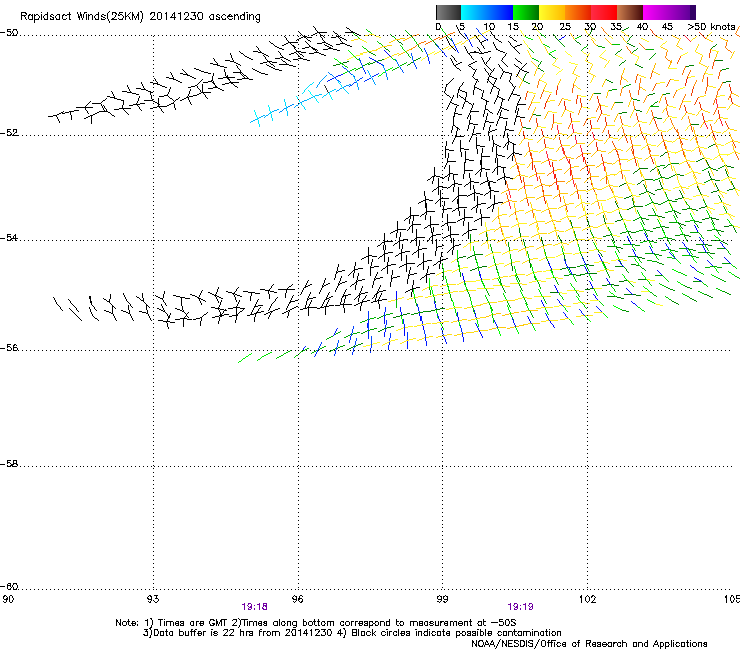Click the longitude label '93'
This screenshot has height=650, width=740.
(x=153, y=599)
